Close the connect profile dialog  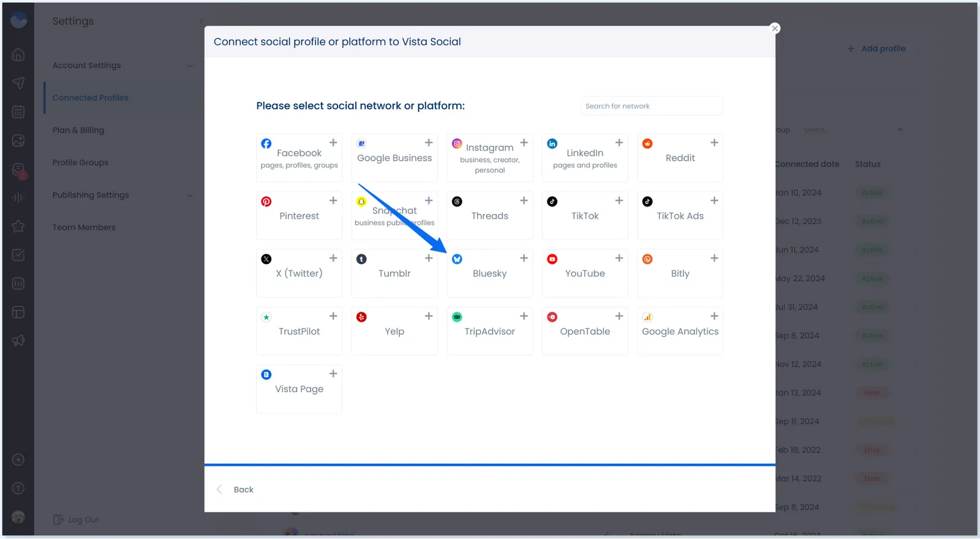pos(775,28)
